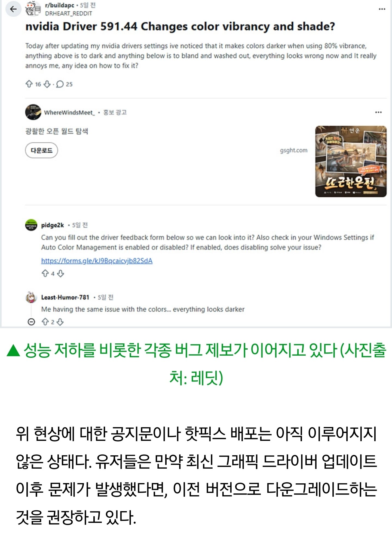Open the 25 comments bubble icon
The width and height of the screenshot is (392, 546).
pos(60,84)
